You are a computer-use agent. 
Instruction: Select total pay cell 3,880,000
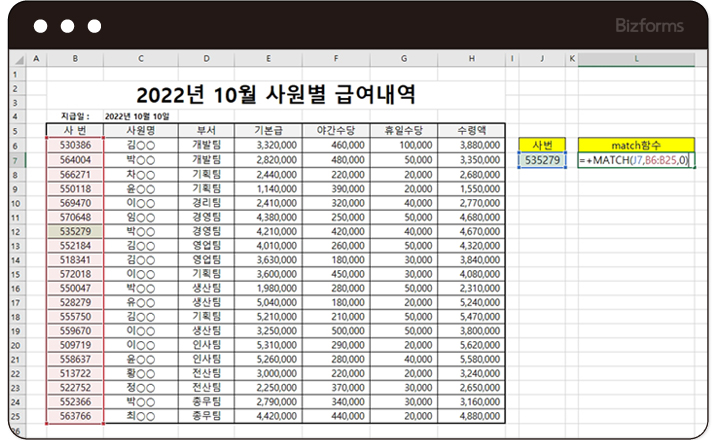point(471,145)
